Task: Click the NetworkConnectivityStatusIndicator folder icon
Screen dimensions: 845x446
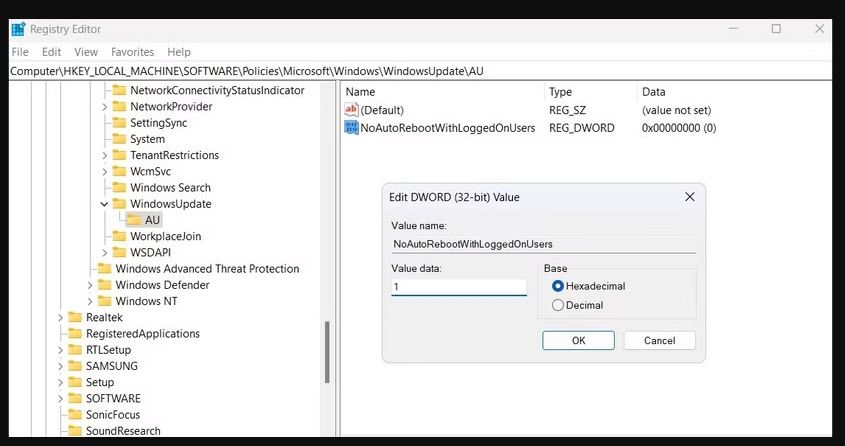Action: click(x=119, y=90)
